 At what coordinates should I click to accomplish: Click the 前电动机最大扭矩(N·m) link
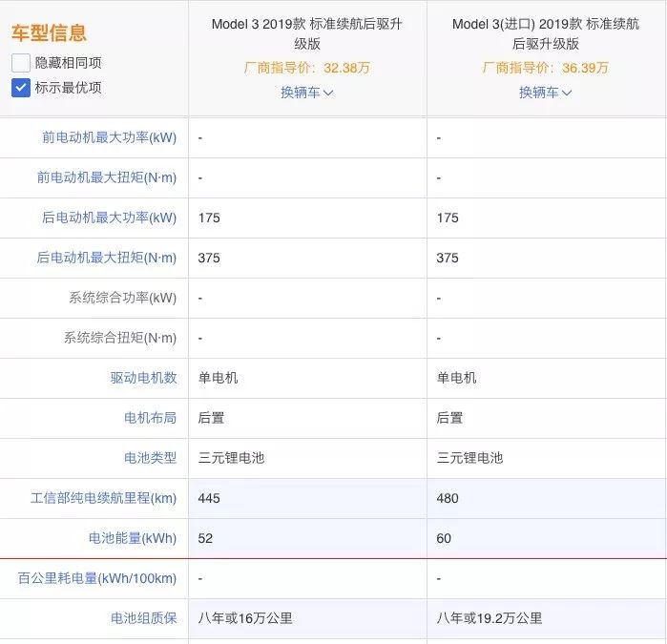click(x=107, y=177)
